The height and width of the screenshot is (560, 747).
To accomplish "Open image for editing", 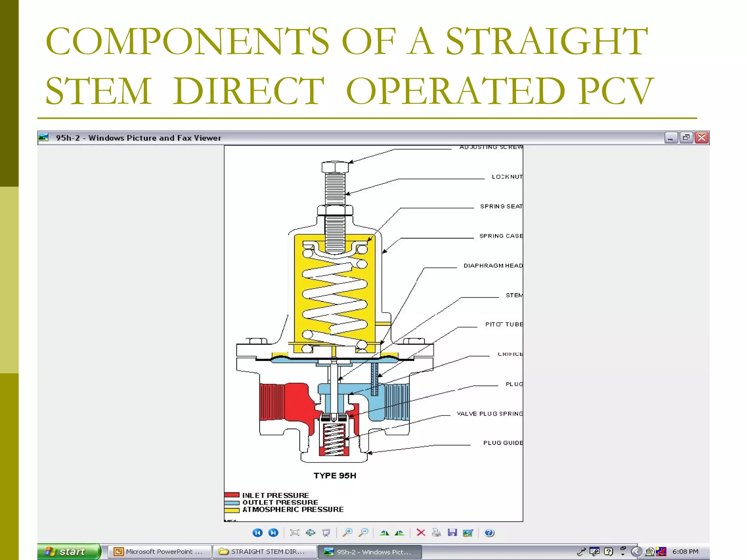I will 468,533.
